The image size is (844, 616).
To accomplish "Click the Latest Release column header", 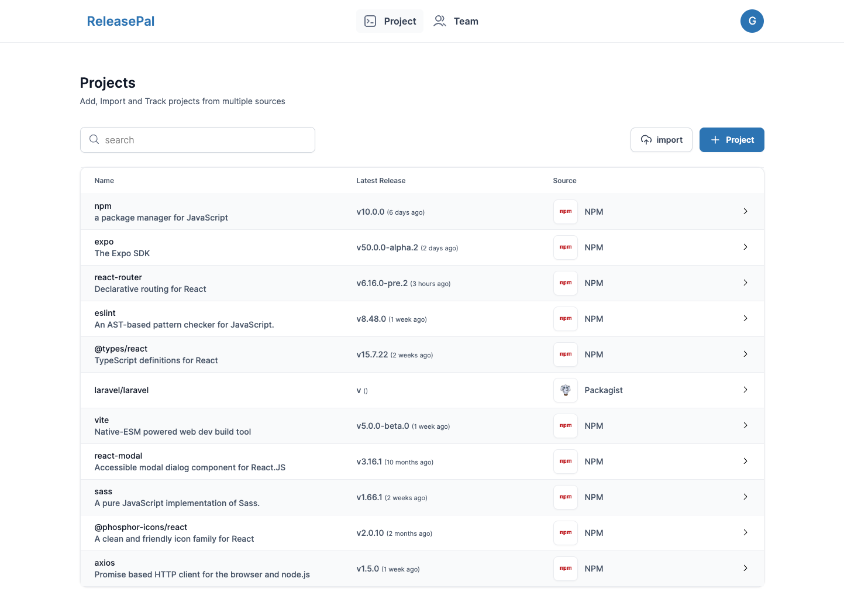I will 381,181.
